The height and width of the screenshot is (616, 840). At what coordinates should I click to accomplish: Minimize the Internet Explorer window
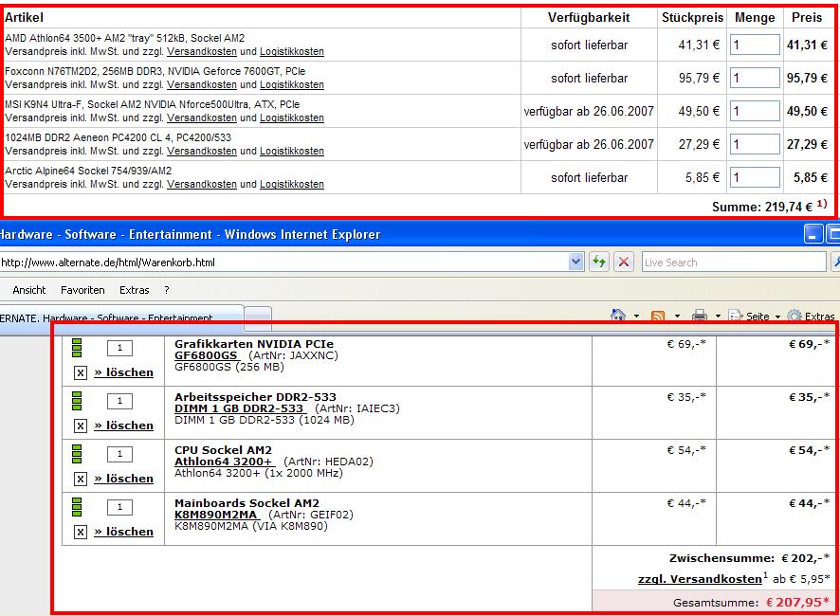(813, 234)
